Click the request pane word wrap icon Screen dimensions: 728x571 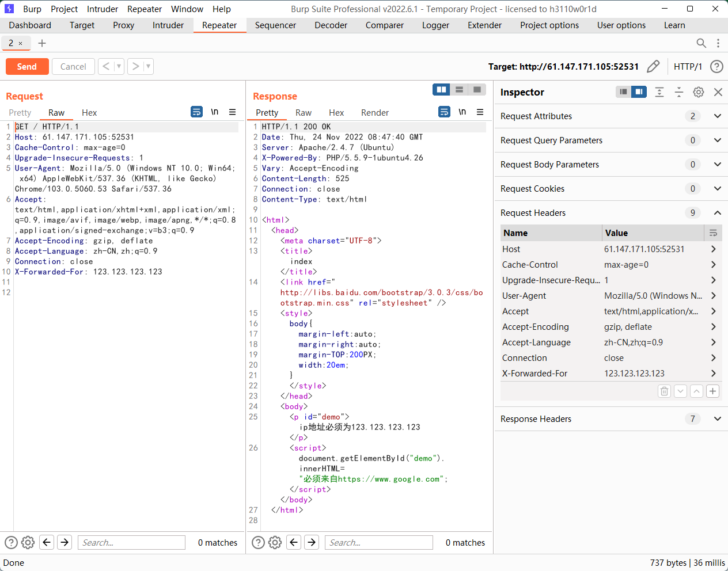click(196, 112)
